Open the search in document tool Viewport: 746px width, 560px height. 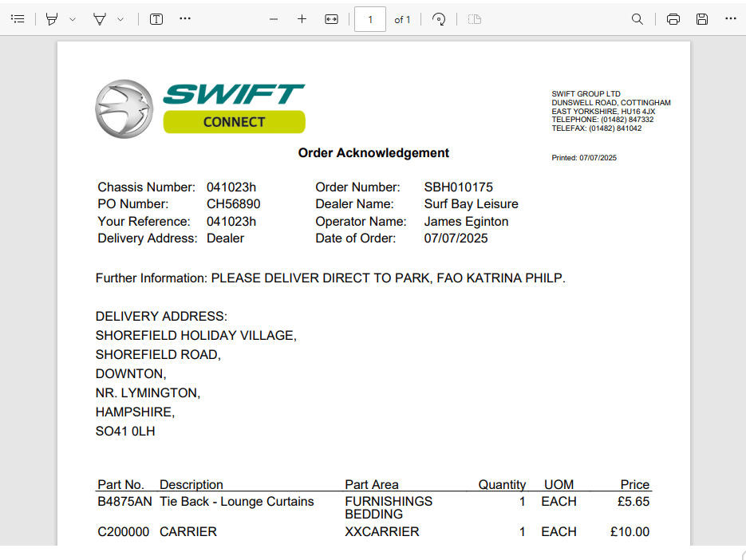coord(637,19)
